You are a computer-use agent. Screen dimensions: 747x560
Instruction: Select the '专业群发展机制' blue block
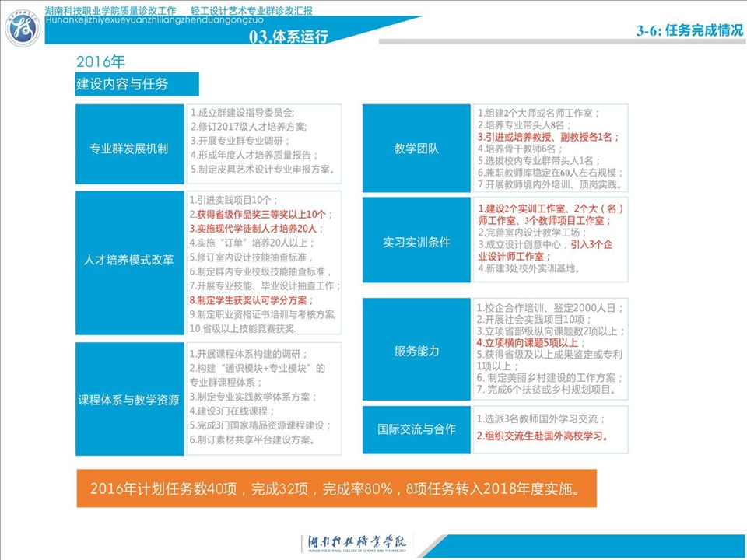[x=130, y=144]
